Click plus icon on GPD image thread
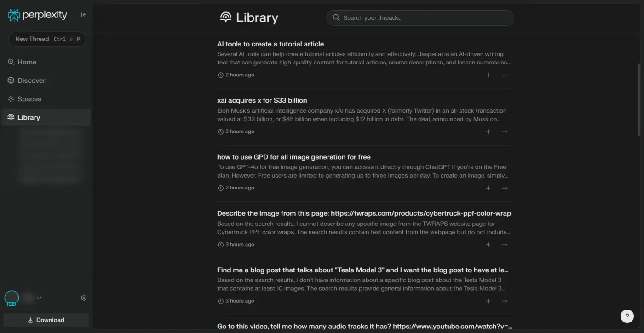The width and height of the screenshot is (644, 333). click(x=488, y=188)
